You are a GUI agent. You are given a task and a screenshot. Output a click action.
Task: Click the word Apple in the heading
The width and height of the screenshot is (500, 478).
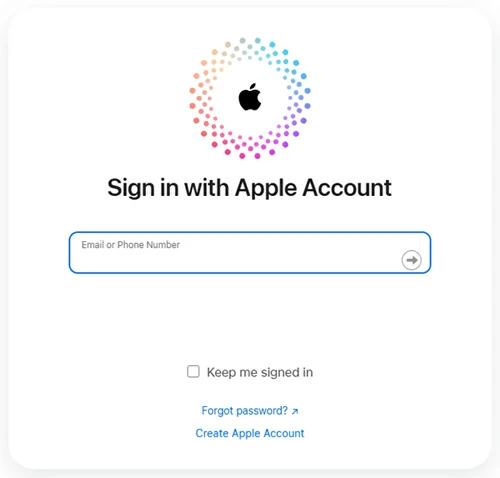click(266, 188)
